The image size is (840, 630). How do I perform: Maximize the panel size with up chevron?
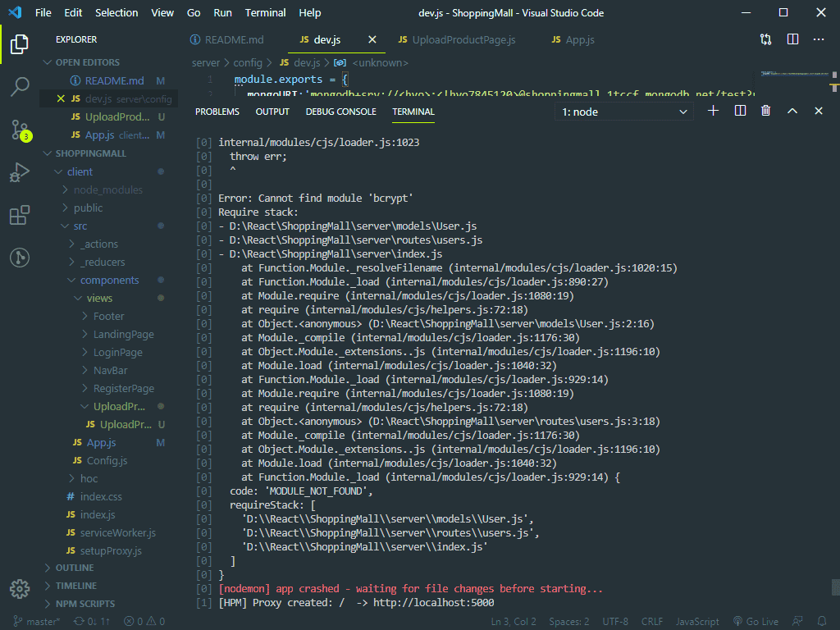(x=792, y=111)
